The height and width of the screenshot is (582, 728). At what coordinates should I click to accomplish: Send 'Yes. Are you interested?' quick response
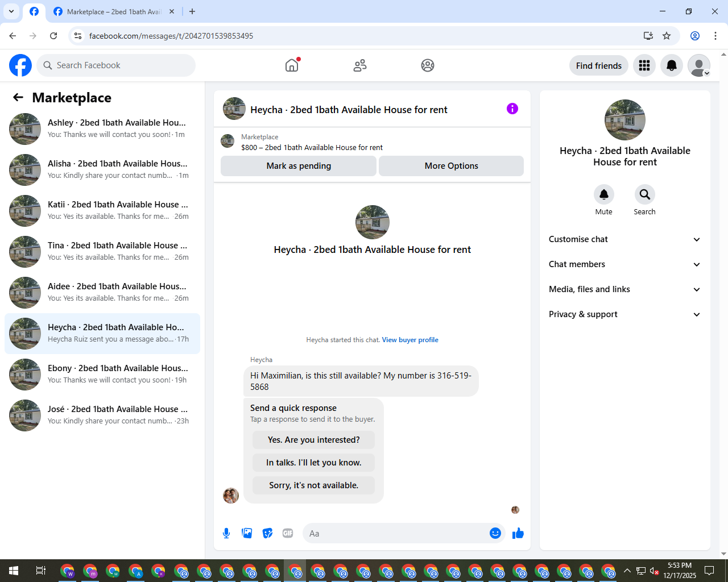pyautogui.click(x=314, y=440)
